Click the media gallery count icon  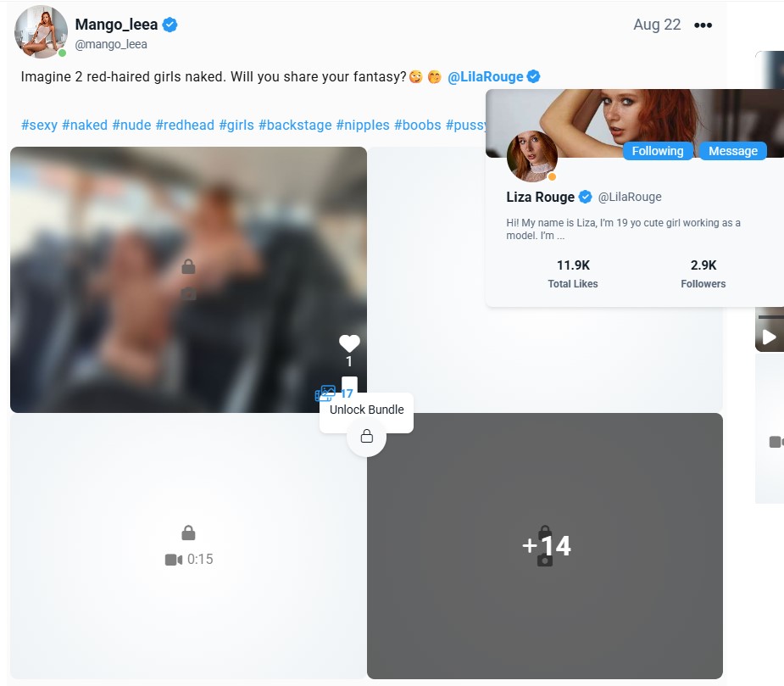click(325, 393)
